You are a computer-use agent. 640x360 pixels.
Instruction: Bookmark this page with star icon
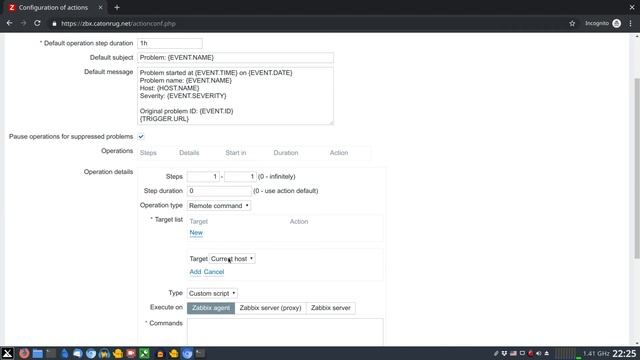point(572,24)
